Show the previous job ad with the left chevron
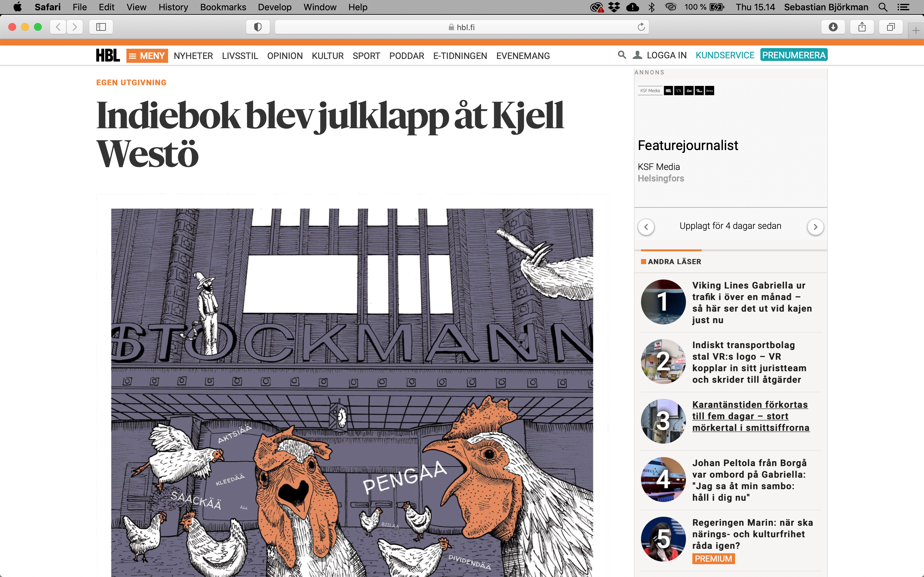 (x=646, y=227)
